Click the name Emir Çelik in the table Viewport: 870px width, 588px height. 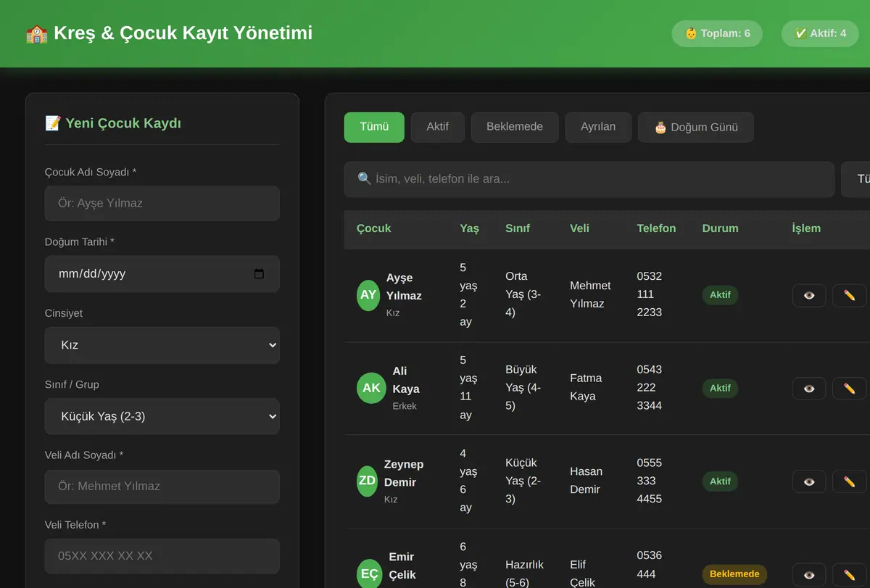402,566
